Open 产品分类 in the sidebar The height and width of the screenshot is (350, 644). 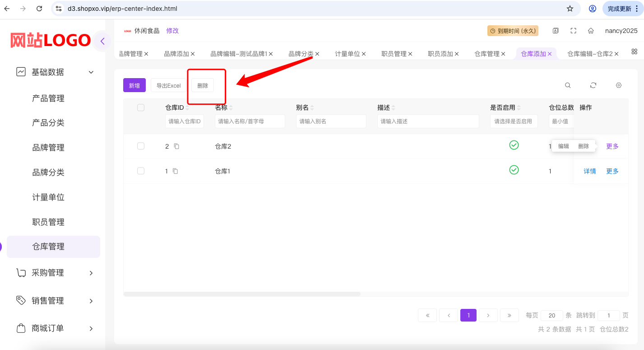tap(48, 123)
